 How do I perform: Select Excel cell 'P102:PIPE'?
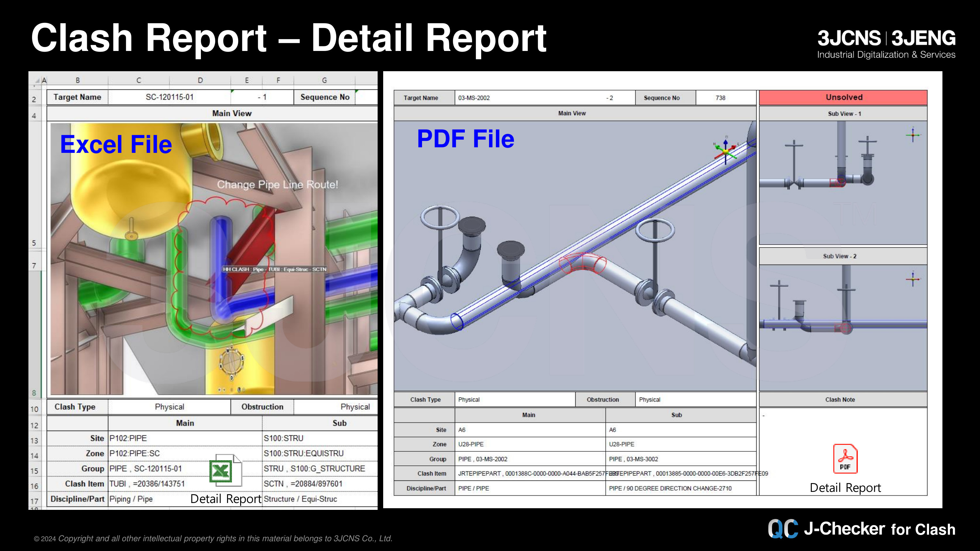[x=185, y=438]
